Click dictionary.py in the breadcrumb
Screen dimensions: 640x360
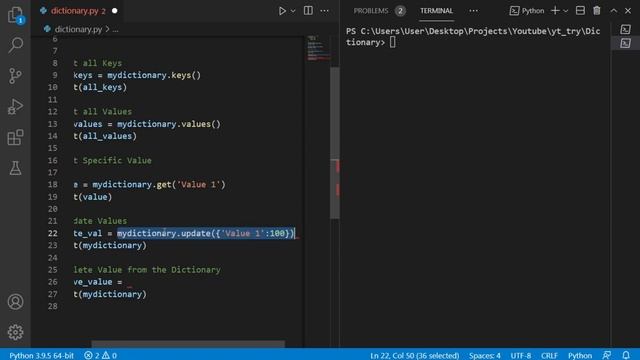[78, 29]
